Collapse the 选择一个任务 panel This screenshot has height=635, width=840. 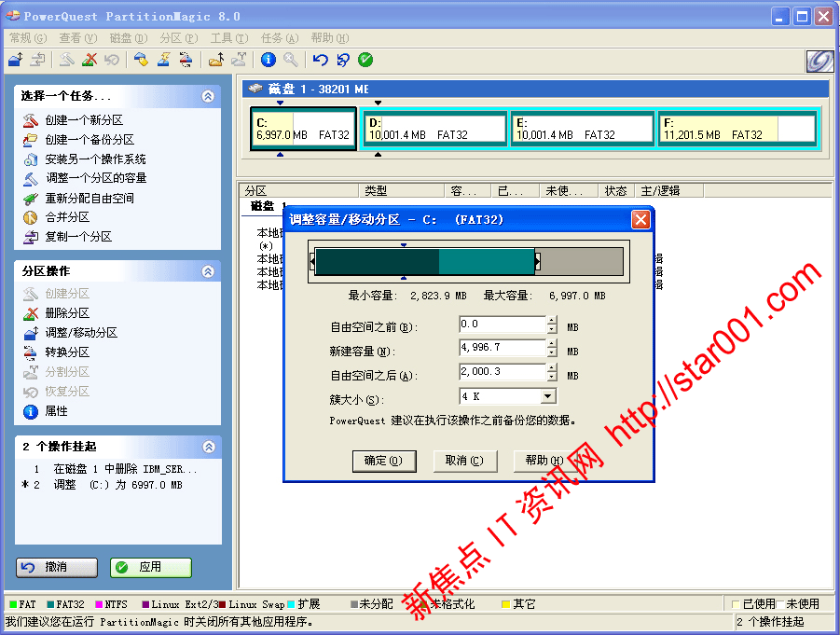[x=208, y=96]
